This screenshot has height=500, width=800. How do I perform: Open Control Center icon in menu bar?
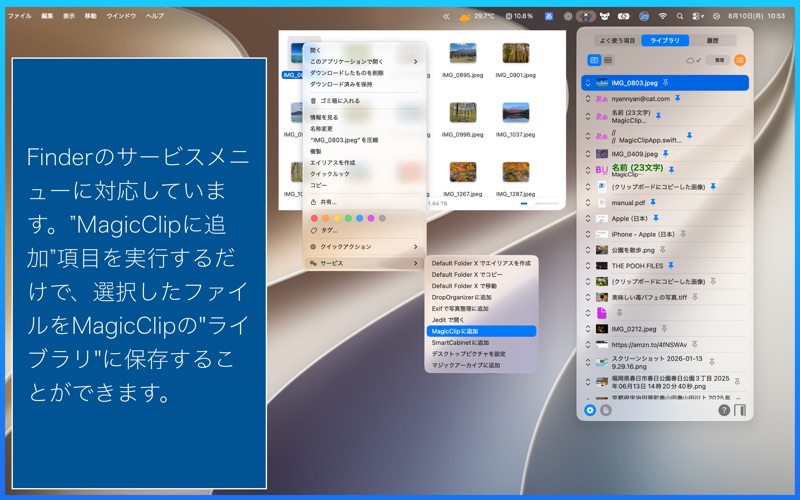coord(698,16)
